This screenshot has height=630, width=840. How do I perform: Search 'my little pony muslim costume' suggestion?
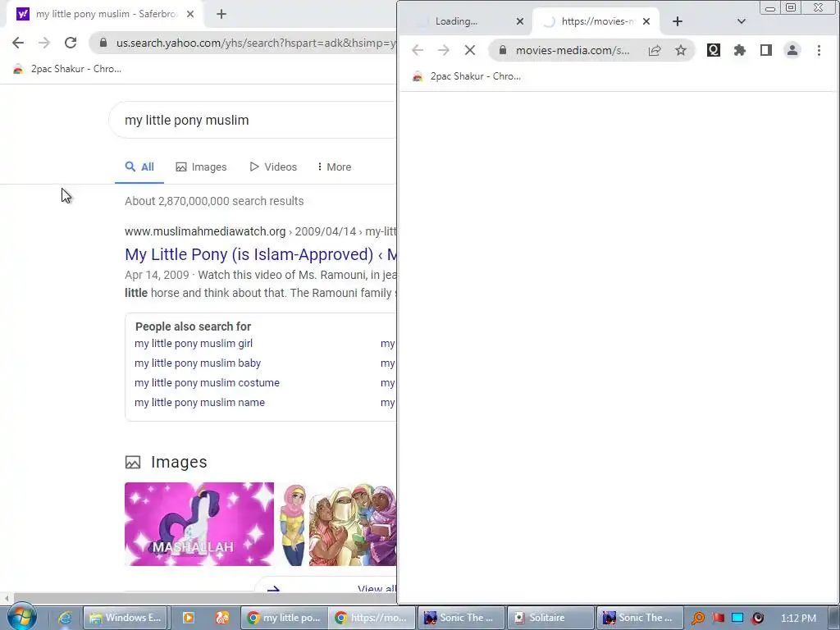[x=207, y=383]
